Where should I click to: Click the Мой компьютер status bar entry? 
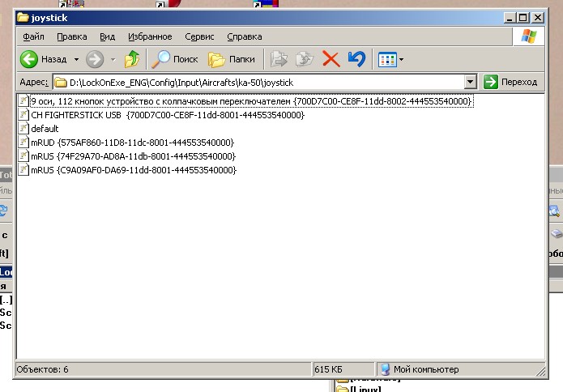[x=420, y=369]
